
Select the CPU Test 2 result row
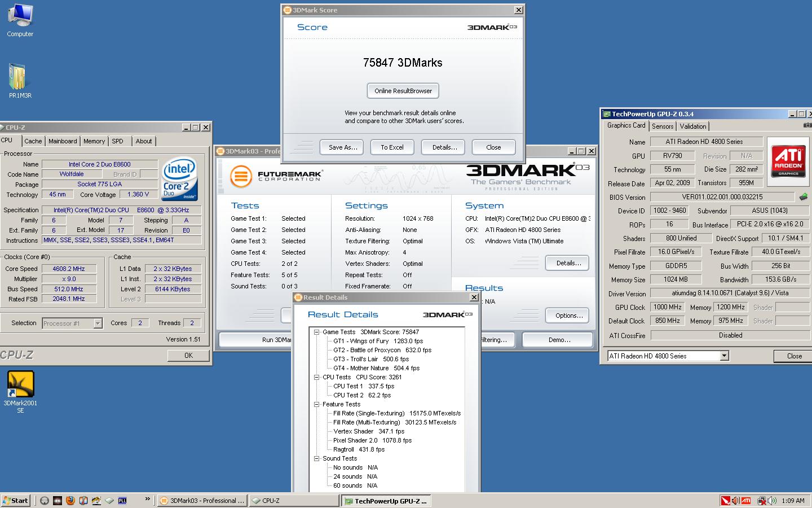tap(361, 395)
